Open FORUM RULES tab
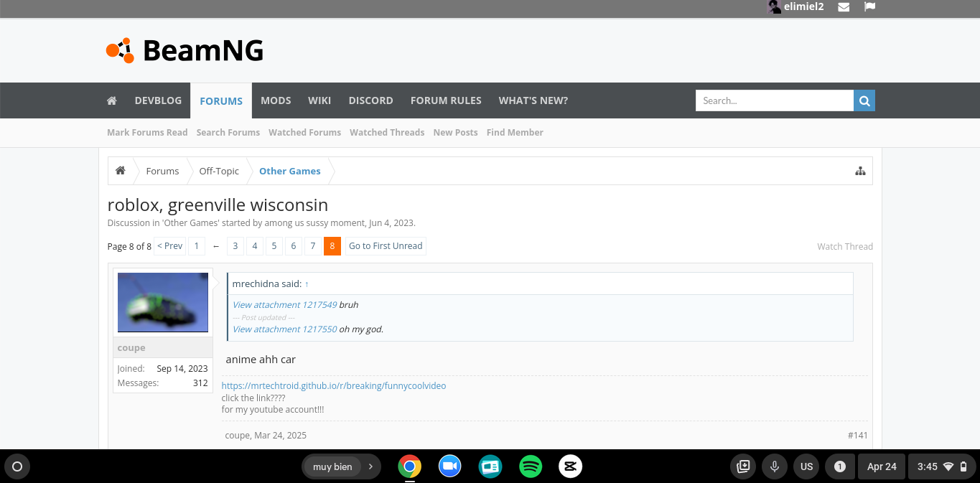Image resolution: width=980 pixels, height=483 pixels. click(446, 100)
